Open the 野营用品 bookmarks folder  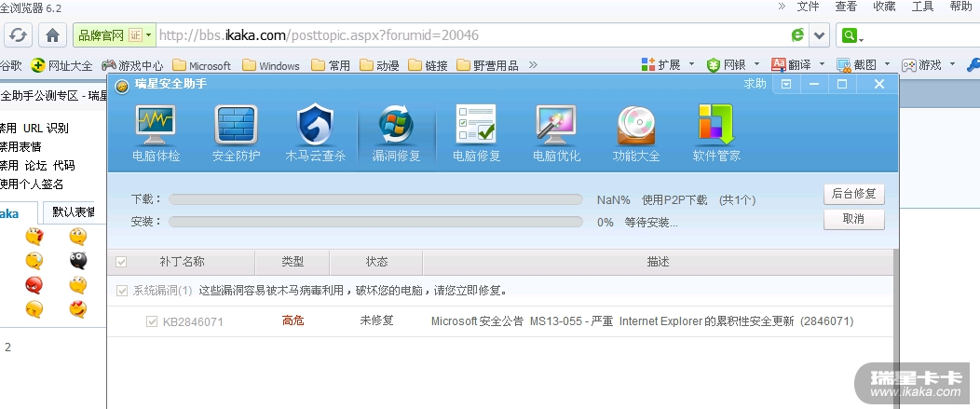tap(487, 65)
